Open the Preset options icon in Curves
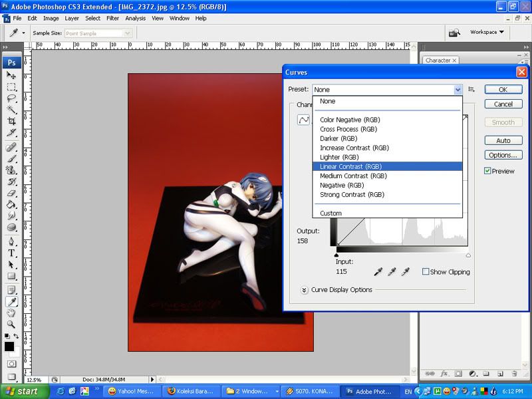Image resolution: width=532 pixels, height=399 pixels. [471, 89]
